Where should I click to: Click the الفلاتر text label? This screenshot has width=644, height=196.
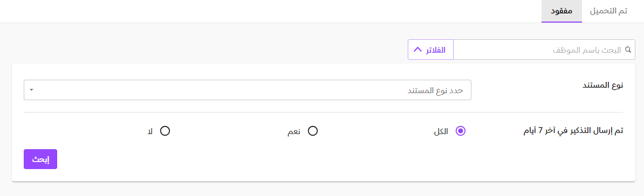tap(436, 50)
